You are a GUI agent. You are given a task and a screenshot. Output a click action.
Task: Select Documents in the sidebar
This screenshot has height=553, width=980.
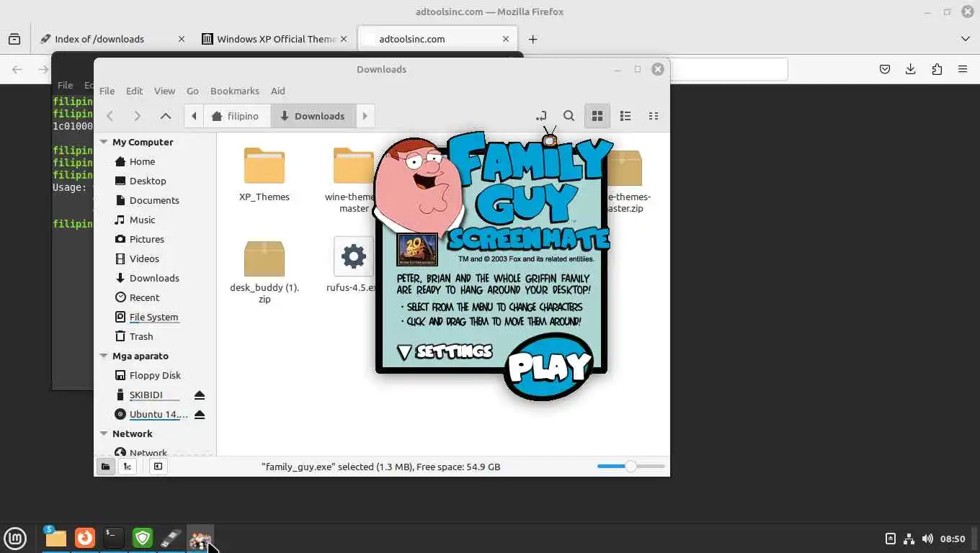[154, 201]
